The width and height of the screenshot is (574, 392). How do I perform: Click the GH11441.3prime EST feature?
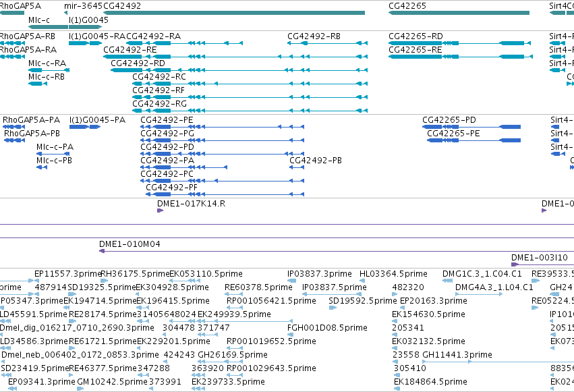click(x=498, y=362)
